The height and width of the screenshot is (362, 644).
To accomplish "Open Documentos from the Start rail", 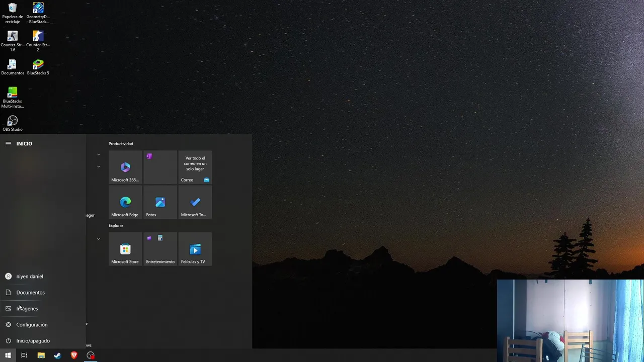I will [x=43, y=293].
